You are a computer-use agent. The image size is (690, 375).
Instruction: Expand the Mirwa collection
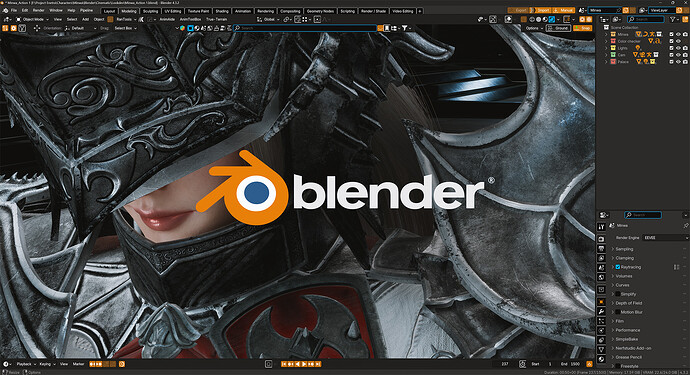[x=606, y=34]
